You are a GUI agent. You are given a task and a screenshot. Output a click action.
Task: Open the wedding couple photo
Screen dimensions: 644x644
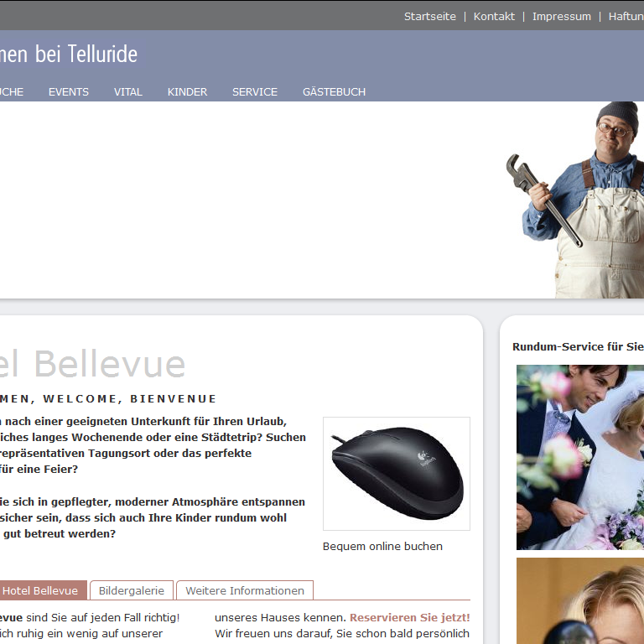[580, 457]
